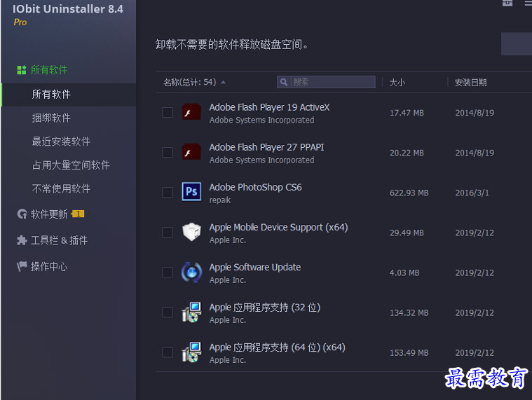Select Adobe Flash Player 27 PPAPI name
532x400 pixels.
[x=266, y=147]
